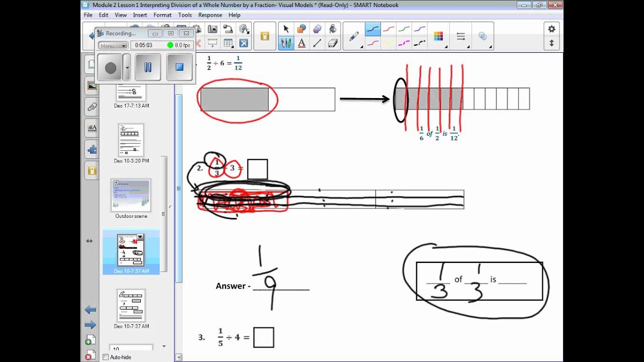Choose the yellow pen style
The width and height of the screenshot is (644, 362).
click(388, 43)
